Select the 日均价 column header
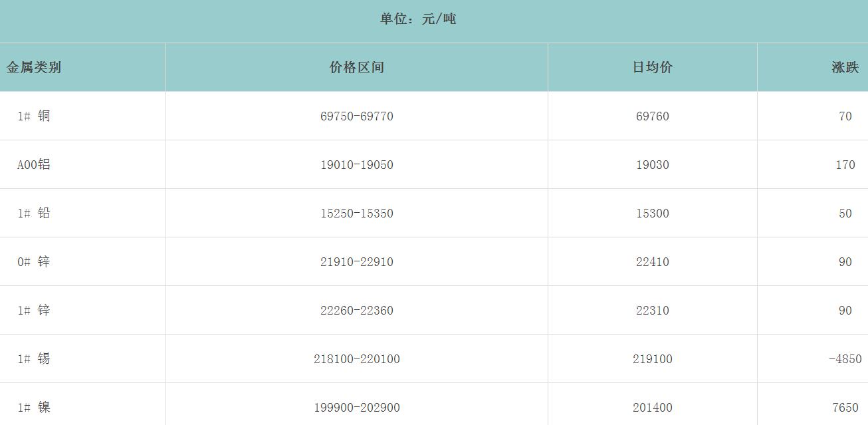The width and height of the screenshot is (868, 425). pos(652,67)
